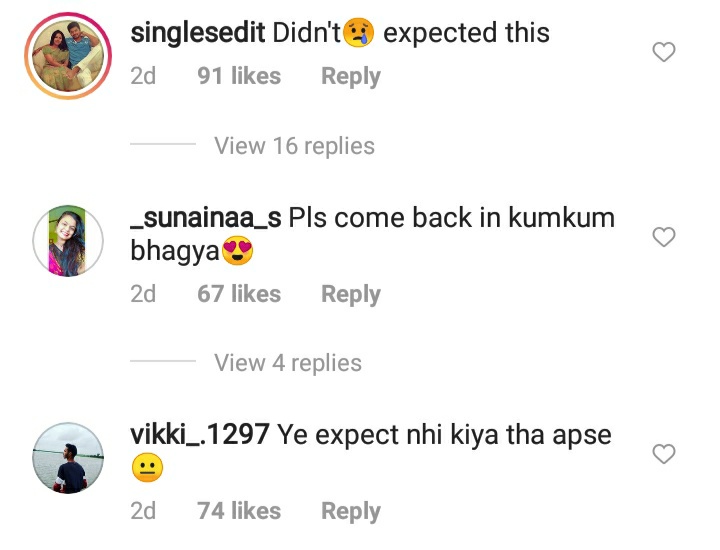The width and height of the screenshot is (720, 550).
Task: Expand View 4 replies
Action: [x=288, y=363]
